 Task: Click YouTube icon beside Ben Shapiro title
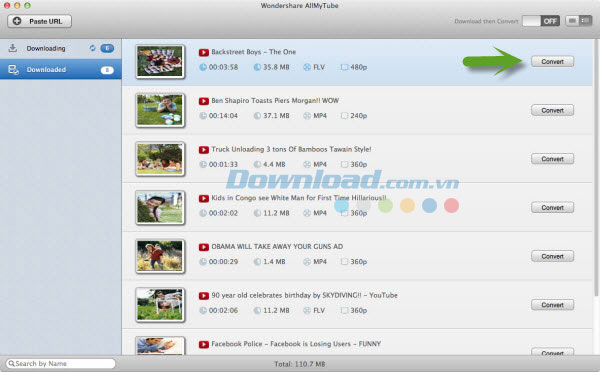[x=204, y=101]
